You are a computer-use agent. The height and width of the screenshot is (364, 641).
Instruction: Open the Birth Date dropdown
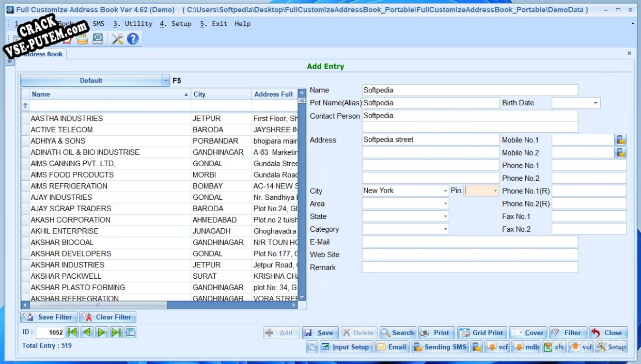point(596,103)
